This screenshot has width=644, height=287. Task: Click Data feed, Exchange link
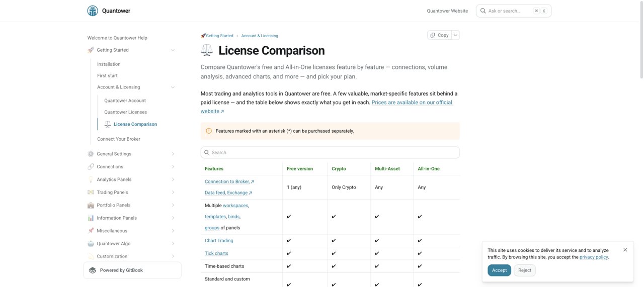pos(228,193)
